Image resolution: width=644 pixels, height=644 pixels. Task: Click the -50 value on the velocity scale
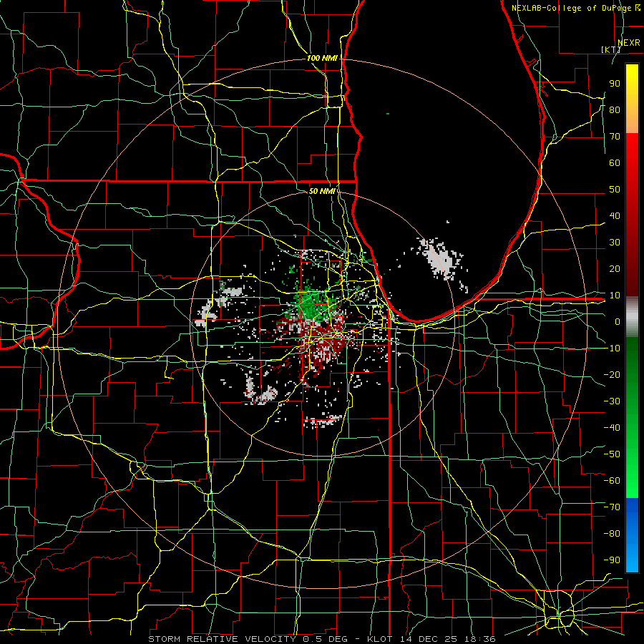point(612,454)
